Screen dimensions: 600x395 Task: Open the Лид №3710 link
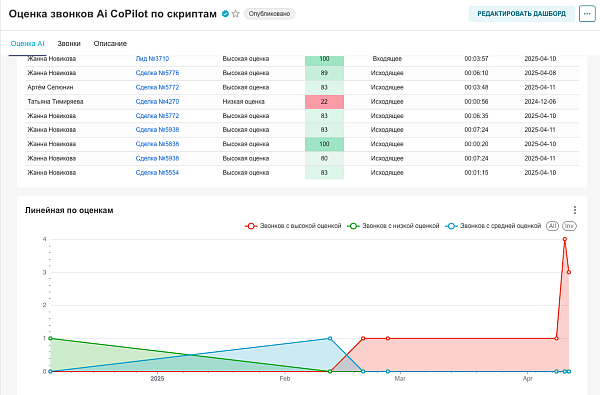coord(152,59)
